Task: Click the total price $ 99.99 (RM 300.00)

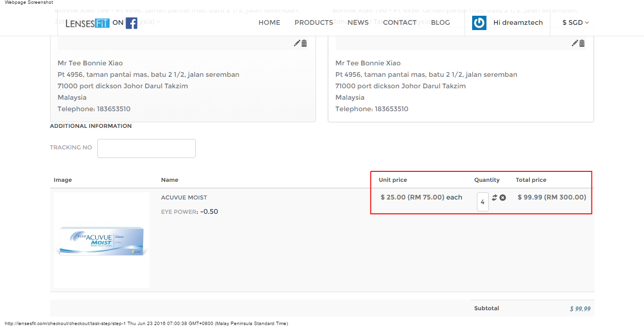Action: (552, 197)
